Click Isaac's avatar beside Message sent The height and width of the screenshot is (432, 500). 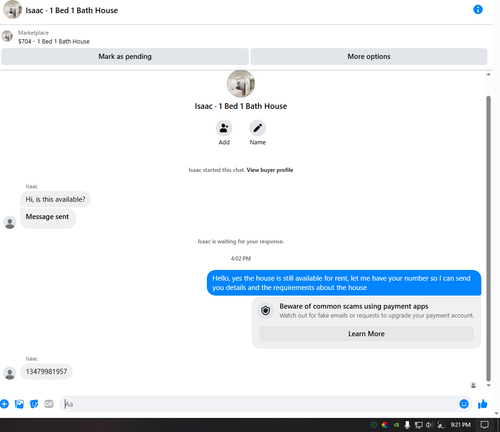coord(10,222)
